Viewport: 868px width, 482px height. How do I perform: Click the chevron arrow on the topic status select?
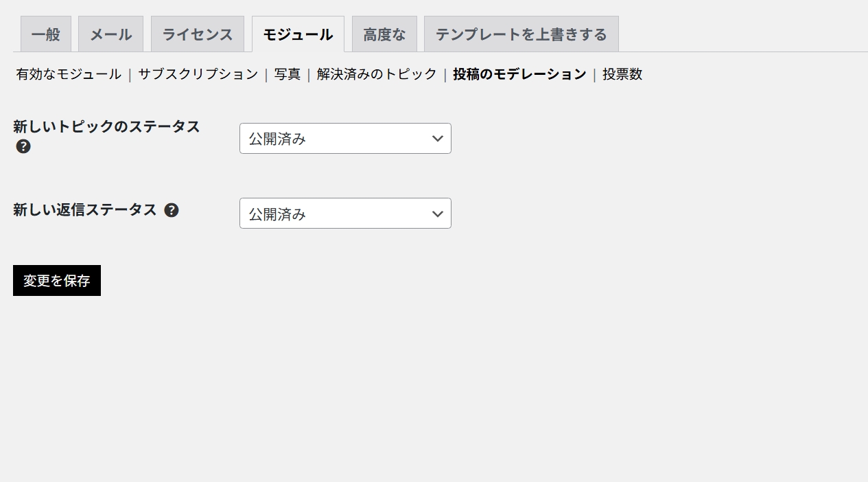(438, 139)
